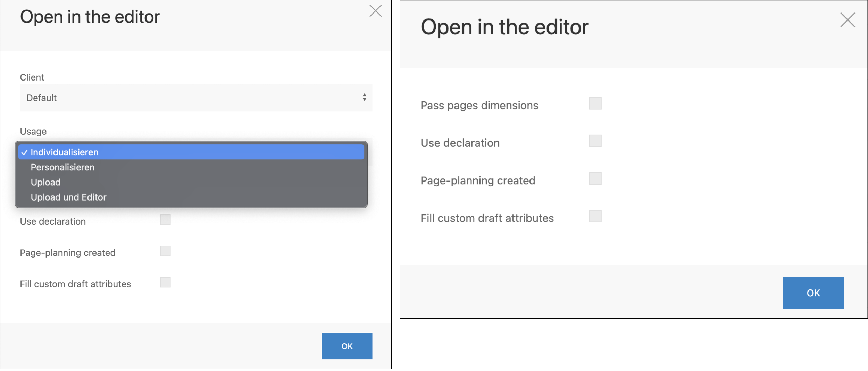Image resolution: width=868 pixels, height=371 pixels.
Task: Close the dialog containing the Client dropdown
Action: pyautogui.click(x=375, y=11)
